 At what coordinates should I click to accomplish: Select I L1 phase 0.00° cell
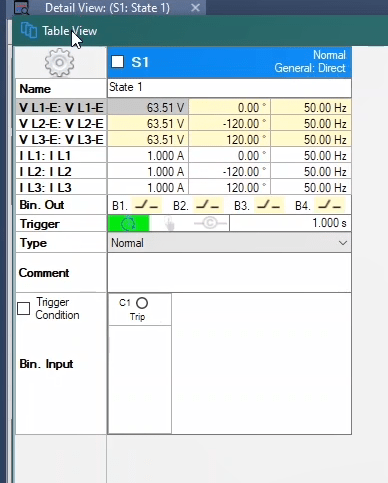coord(229,155)
